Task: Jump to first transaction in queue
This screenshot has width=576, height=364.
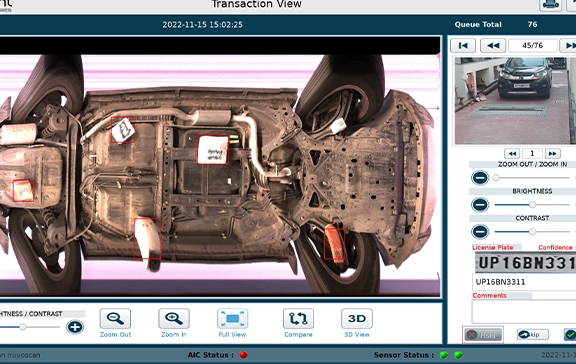Action: (463, 46)
